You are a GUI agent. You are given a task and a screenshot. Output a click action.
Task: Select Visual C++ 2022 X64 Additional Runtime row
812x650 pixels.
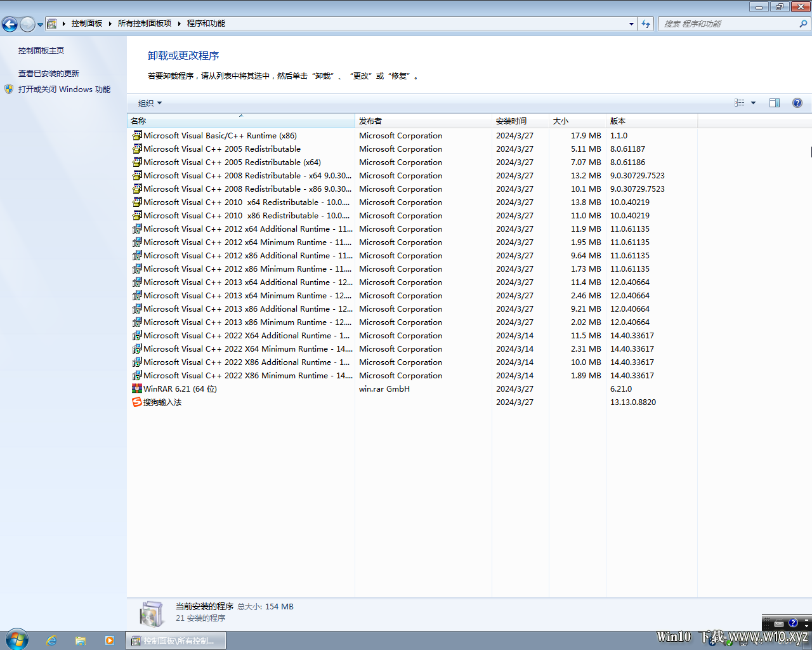(412, 335)
